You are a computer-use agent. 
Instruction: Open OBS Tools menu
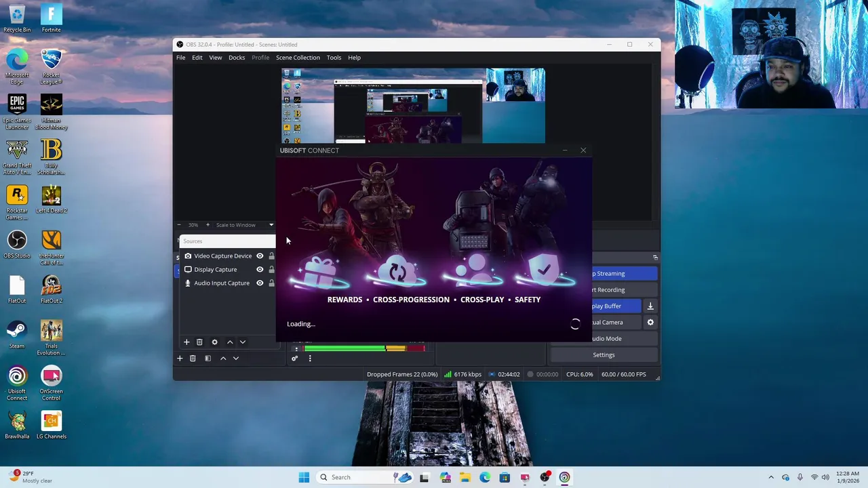(334, 58)
